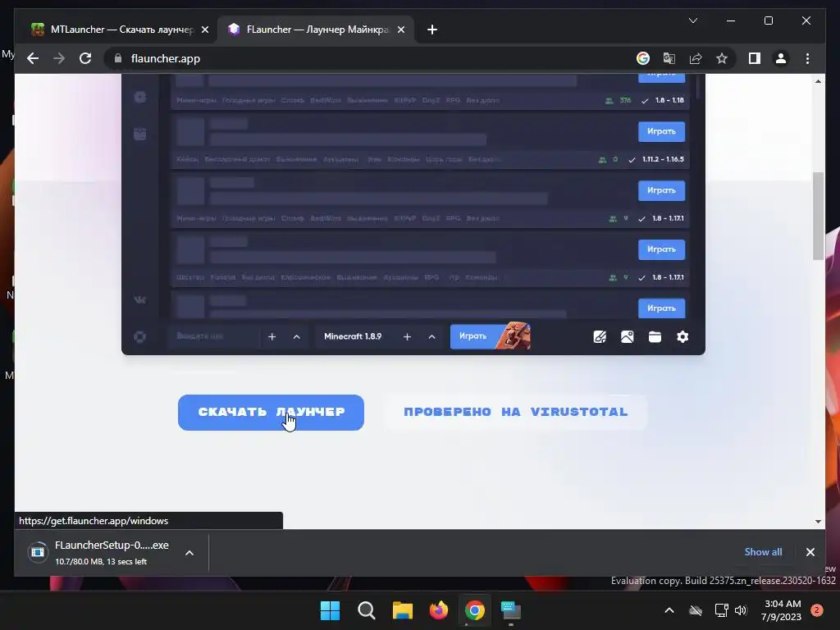The image size is (840, 630).
Task: Click the image gallery icon in launcher
Action: pyautogui.click(x=627, y=336)
